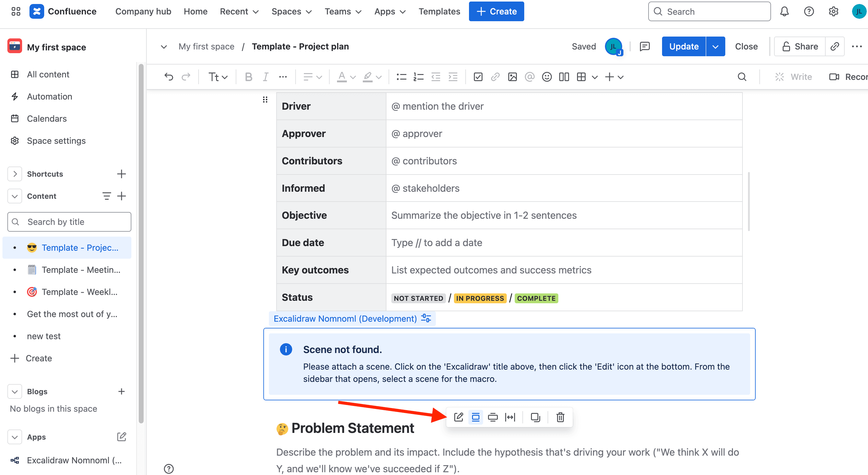Image resolution: width=868 pixels, height=475 pixels.
Task: Click the top Search field
Action: coord(709,11)
